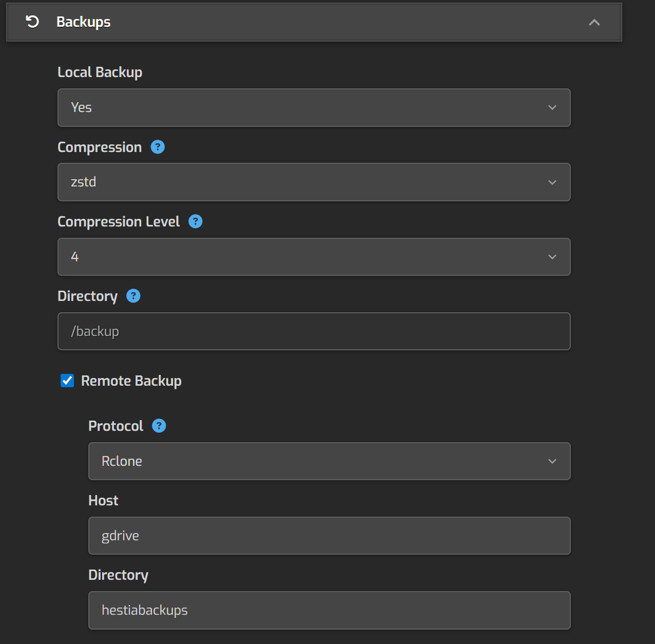Image resolution: width=655 pixels, height=644 pixels.
Task: Click the hestiabackups directory input field
Action: click(329, 610)
